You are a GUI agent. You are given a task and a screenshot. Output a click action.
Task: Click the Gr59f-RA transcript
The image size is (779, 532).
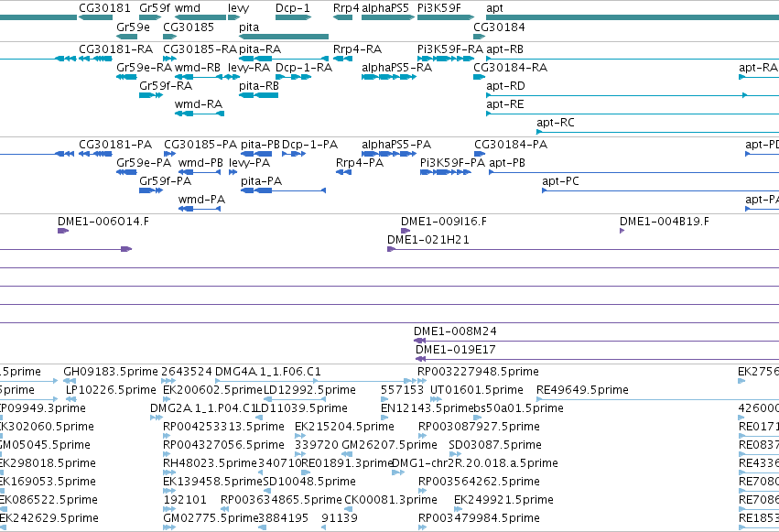point(151,95)
